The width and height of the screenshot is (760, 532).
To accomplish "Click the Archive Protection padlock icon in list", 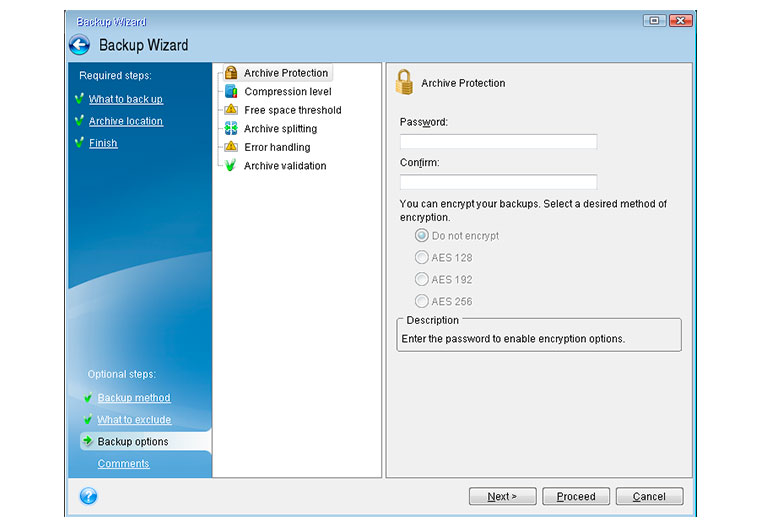I will click(x=231, y=73).
